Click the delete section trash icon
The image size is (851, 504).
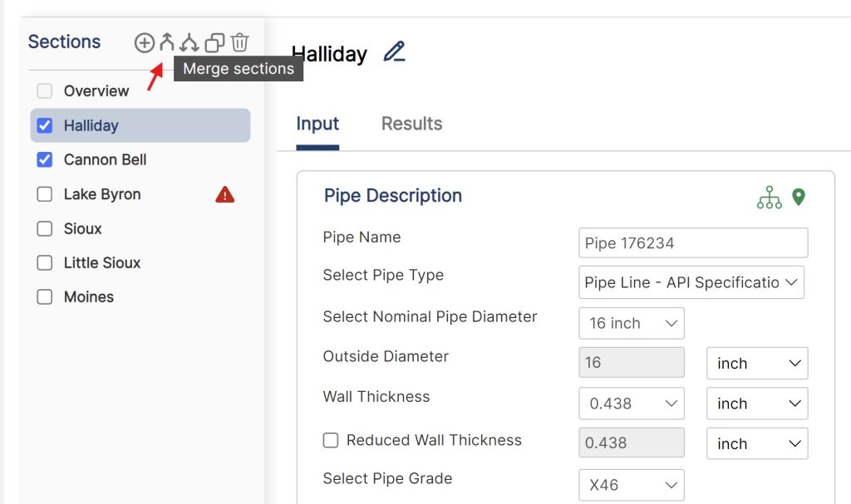point(239,42)
